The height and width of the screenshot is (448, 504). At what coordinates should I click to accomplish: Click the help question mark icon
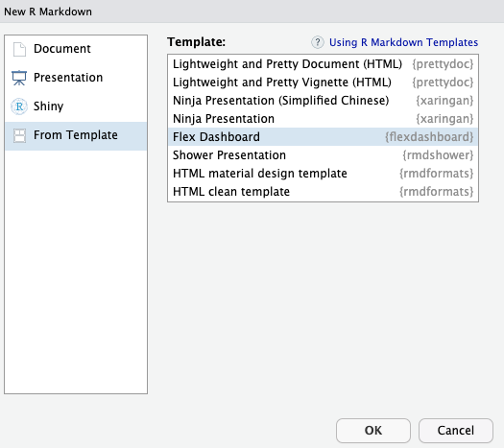tap(318, 42)
